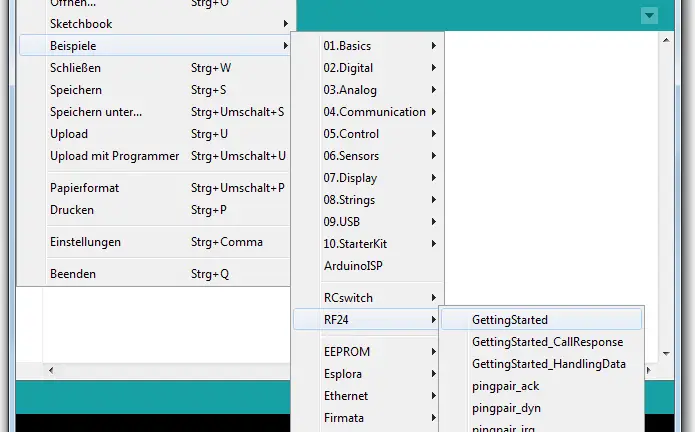Expand the 08.Strings examples submenu
This screenshot has height=432, width=695.
click(x=368, y=200)
